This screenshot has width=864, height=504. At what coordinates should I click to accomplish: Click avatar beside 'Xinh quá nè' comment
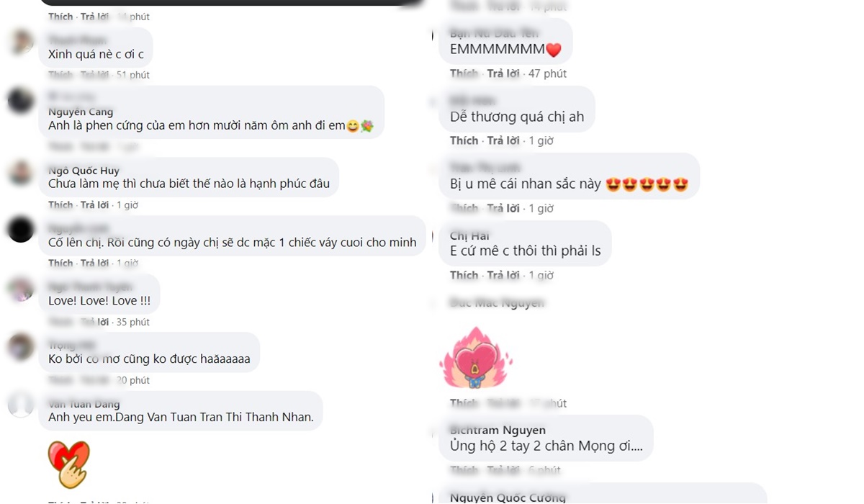click(x=21, y=42)
